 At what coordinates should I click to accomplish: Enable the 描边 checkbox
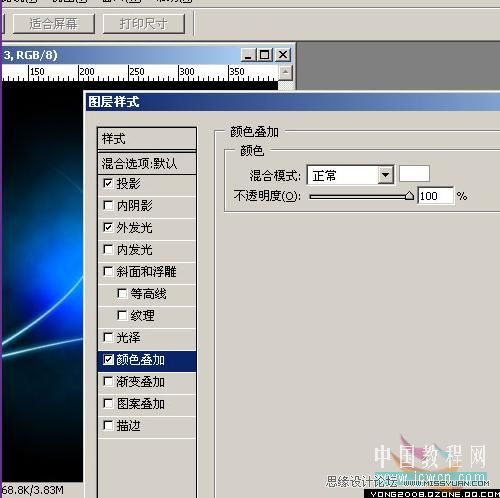(x=108, y=426)
